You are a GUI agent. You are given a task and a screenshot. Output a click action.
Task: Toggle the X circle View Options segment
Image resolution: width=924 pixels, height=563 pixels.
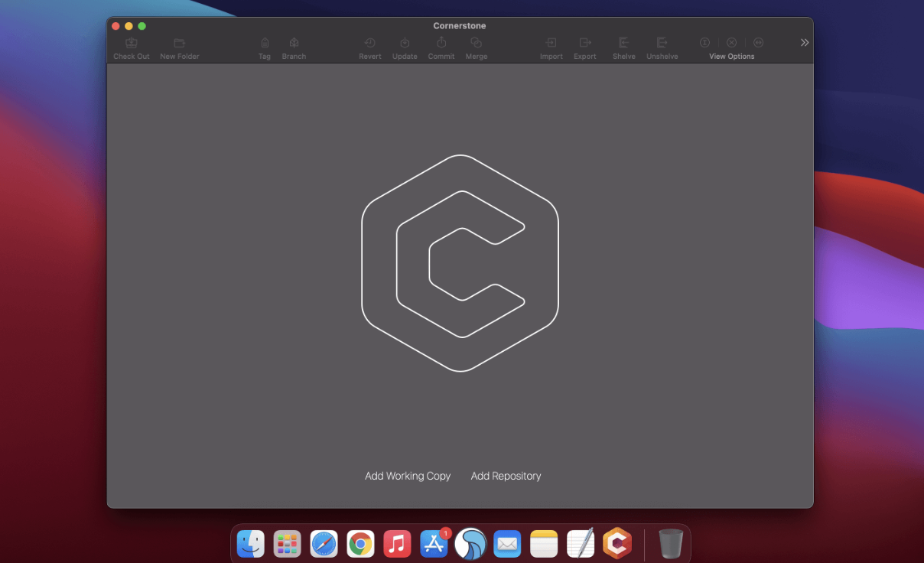tap(732, 43)
